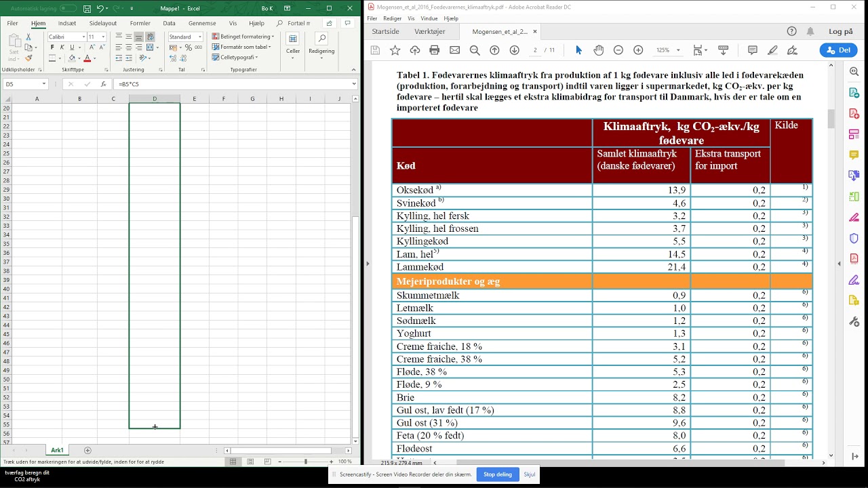
Task: Click the insert function fx icon
Action: [103, 84]
